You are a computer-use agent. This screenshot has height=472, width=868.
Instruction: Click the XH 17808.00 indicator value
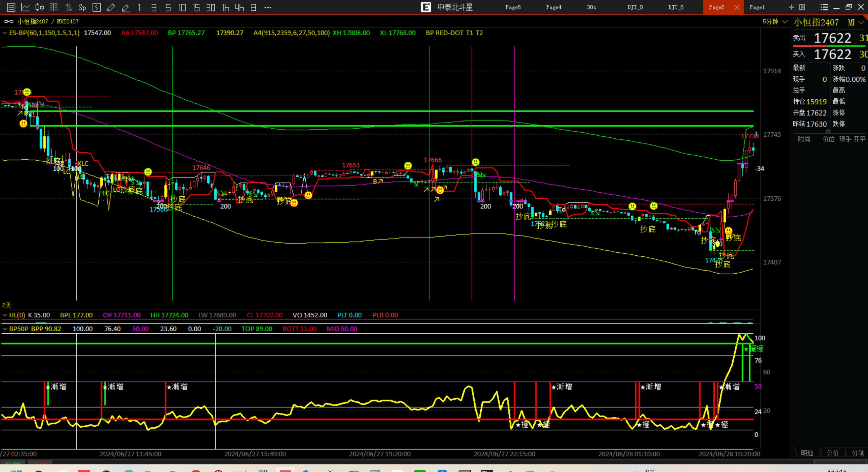[351, 33]
